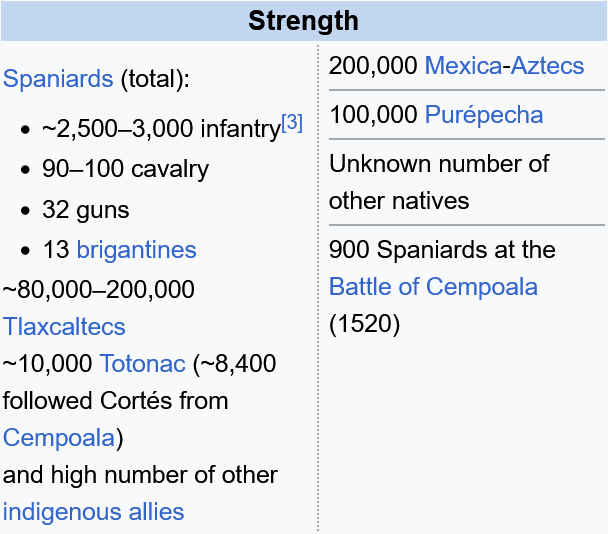The width and height of the screenshot is (608, 534).
Task: Open the Battle of Cempoala link
Action: [x=433, y=287]
